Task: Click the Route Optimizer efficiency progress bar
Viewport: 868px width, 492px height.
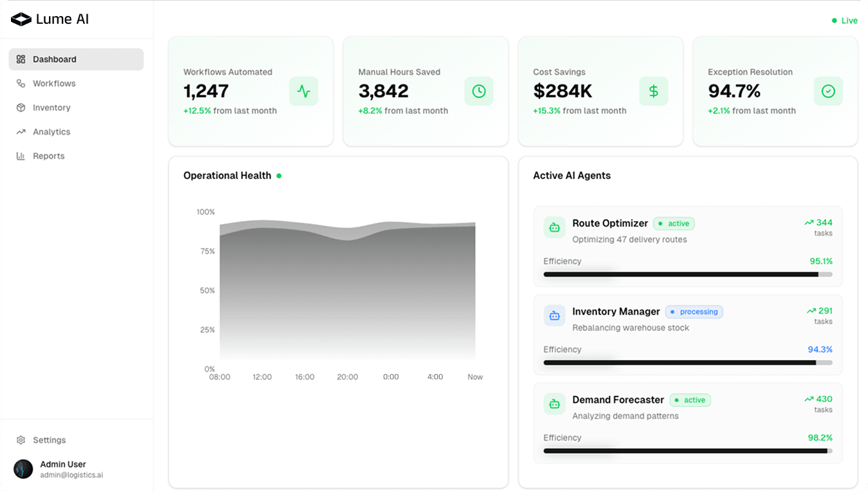Action: click(x=687, y=274)
